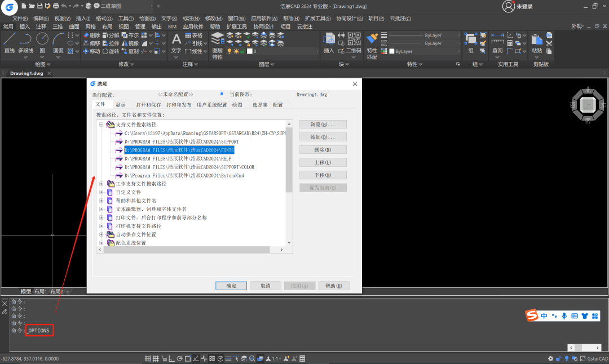Open Layer Properties (图层特性) manager

[218, 46]
